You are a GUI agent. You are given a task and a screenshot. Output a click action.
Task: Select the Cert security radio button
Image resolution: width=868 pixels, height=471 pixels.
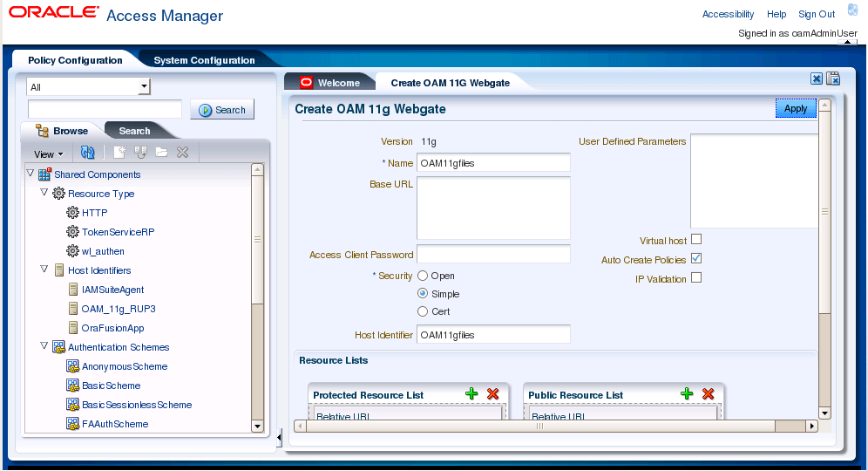(x=423, y=311)
